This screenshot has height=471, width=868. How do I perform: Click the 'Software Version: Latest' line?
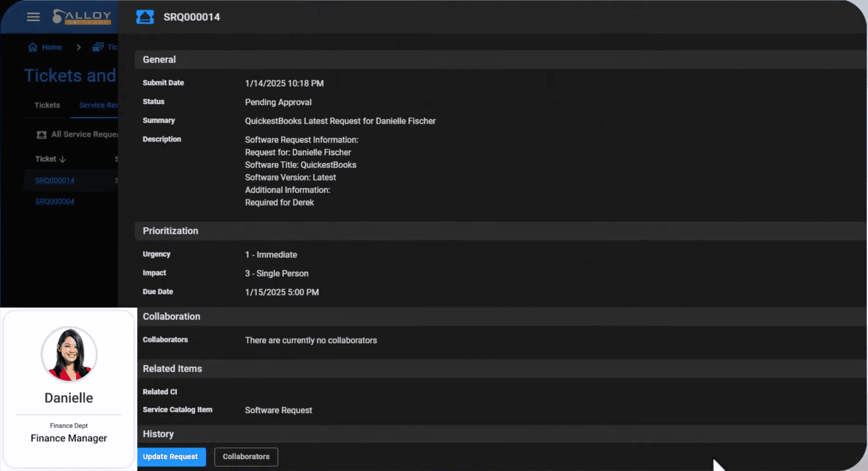[290, 178]
